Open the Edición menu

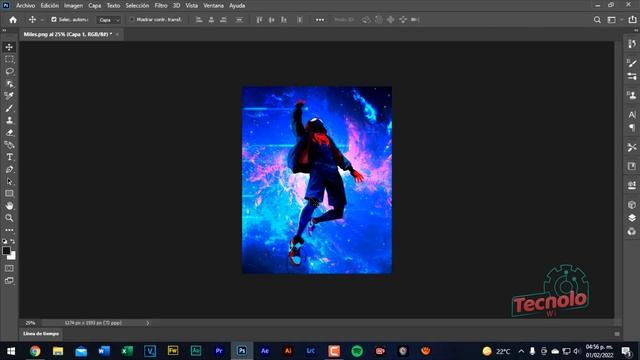tap(49, 6)
